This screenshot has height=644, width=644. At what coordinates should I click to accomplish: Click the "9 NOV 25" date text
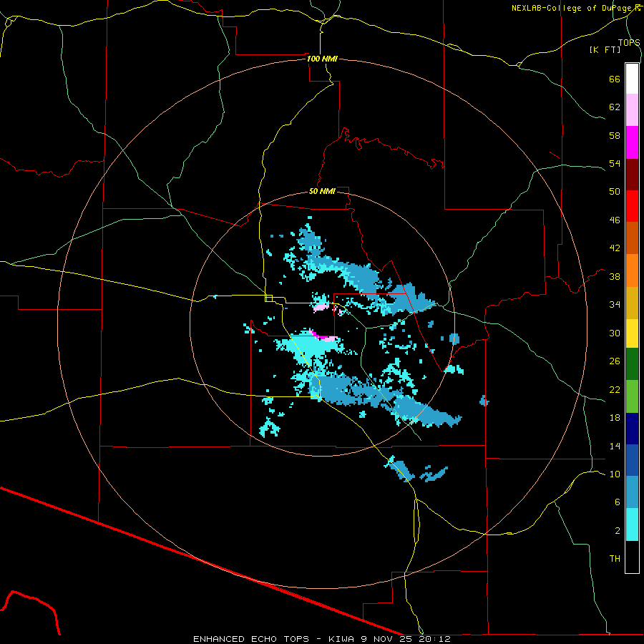386,639
